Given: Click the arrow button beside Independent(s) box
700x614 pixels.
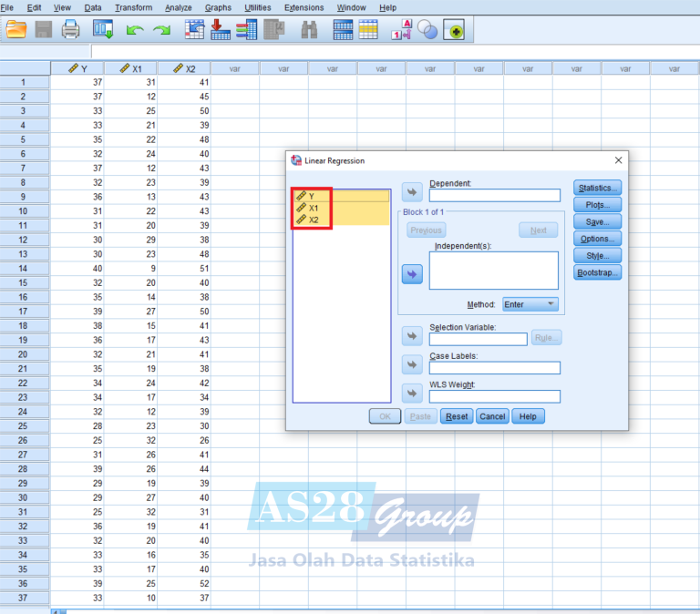Looking at the screenshot, I should [412, 274].
